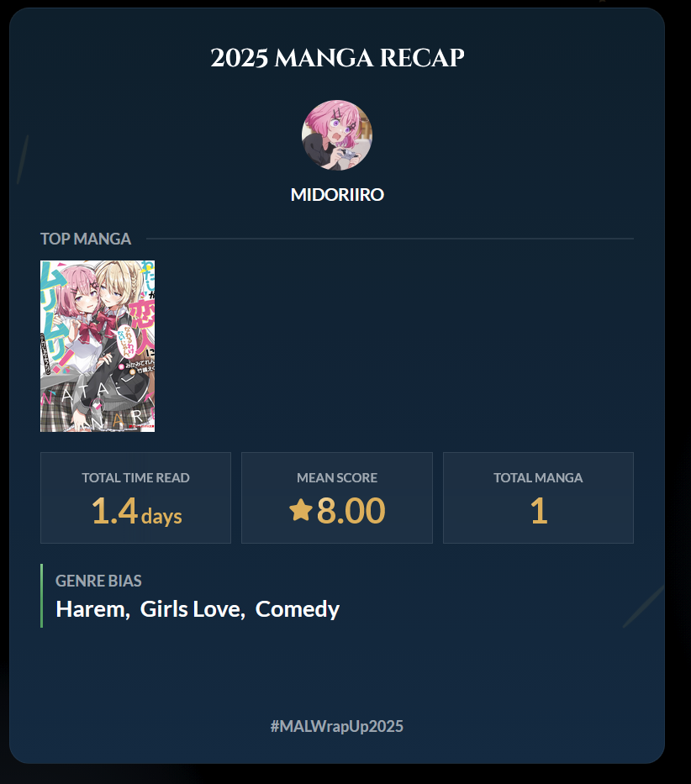This screenshot has height=784, width=691.
Task: Click the divider line after Top Manga
Action: pos(390,239)
